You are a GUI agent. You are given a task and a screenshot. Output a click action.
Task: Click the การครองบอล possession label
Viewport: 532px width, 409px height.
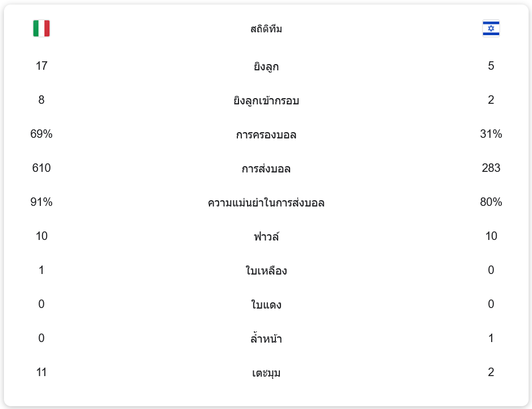(x=266, y=134)
